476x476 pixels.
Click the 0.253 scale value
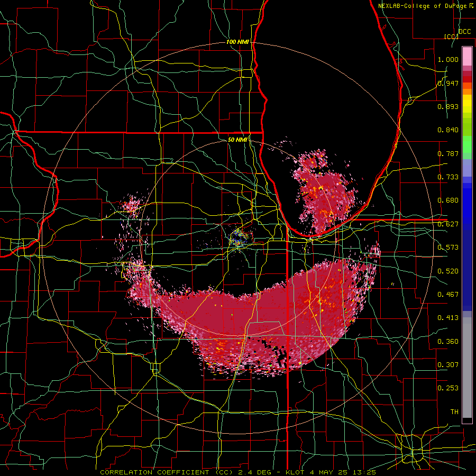(x=448, y=388)
